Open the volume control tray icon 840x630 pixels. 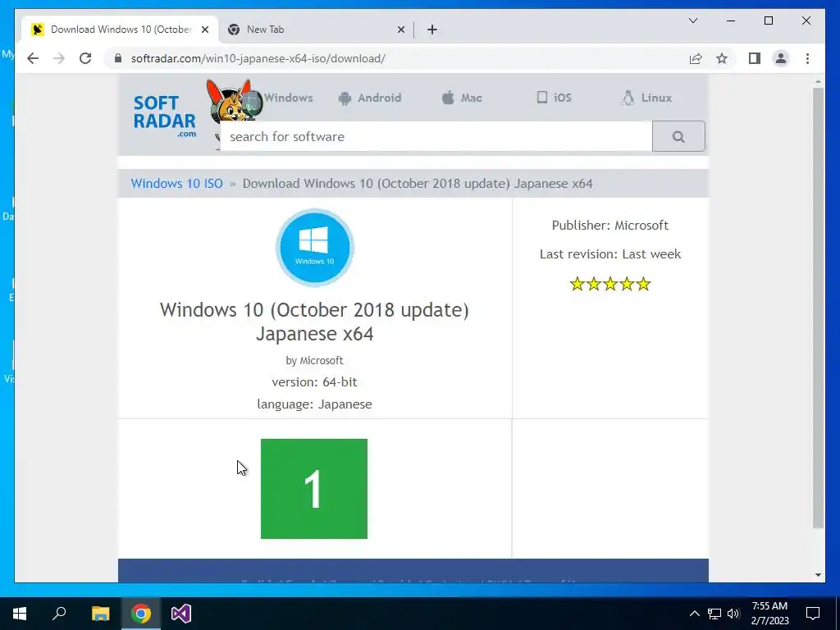click(x=733, y=614)
